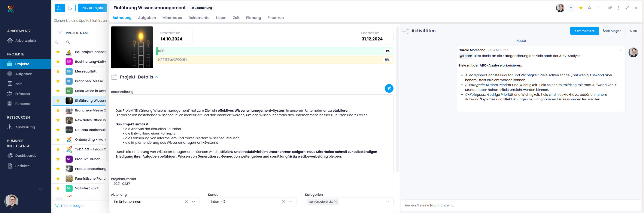Open Dashboards in sidebar
The width and height of the screenshot is (644, 213).
pyautogui.click(x=25, y=155)
